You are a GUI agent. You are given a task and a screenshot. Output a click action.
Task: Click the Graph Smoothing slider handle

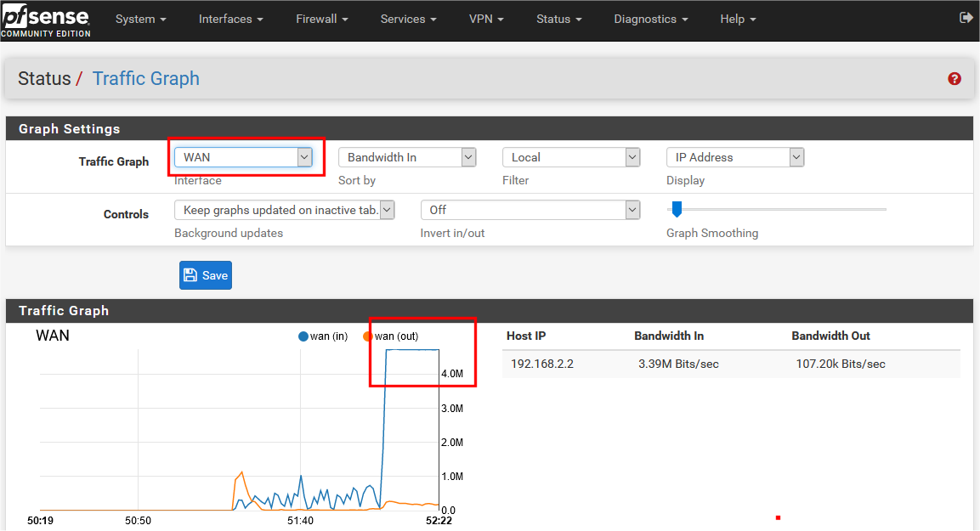tap(677, 209)
